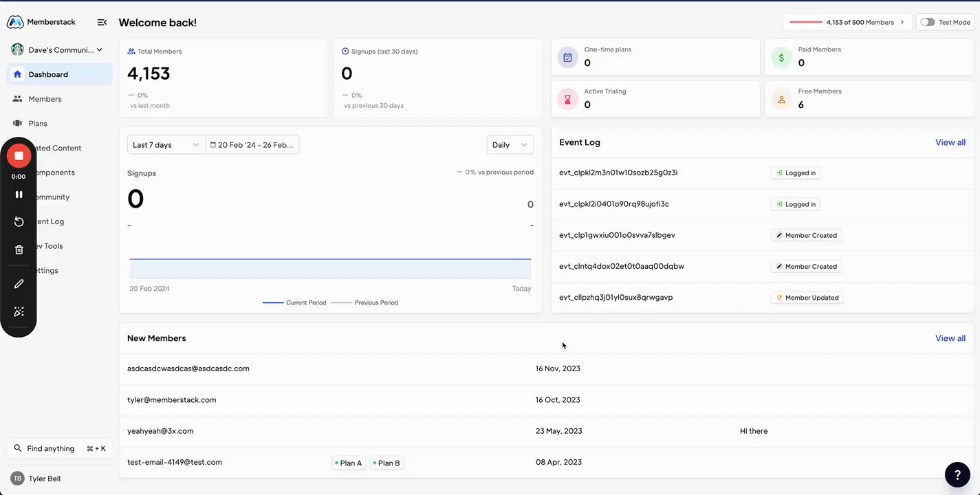The height and width of the screenshot is (495, 980).
Task: Delete the recording with trash icon
Action: click(x=19, y=250)
